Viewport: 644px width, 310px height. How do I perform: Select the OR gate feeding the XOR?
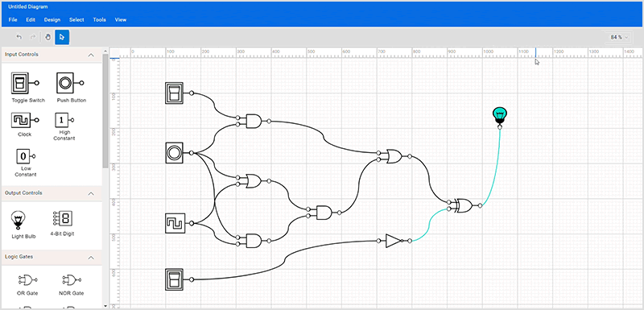coord(394,156)
